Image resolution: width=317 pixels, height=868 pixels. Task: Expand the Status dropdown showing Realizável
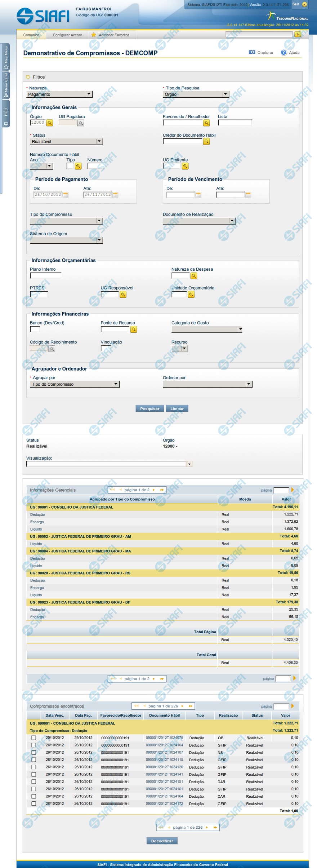(66, 142)
